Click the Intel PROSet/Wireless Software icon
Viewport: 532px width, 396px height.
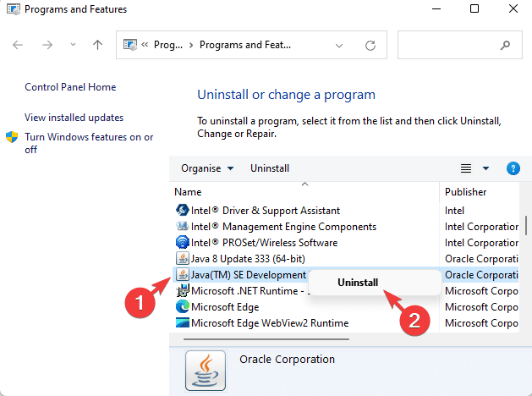click(182, 242)
